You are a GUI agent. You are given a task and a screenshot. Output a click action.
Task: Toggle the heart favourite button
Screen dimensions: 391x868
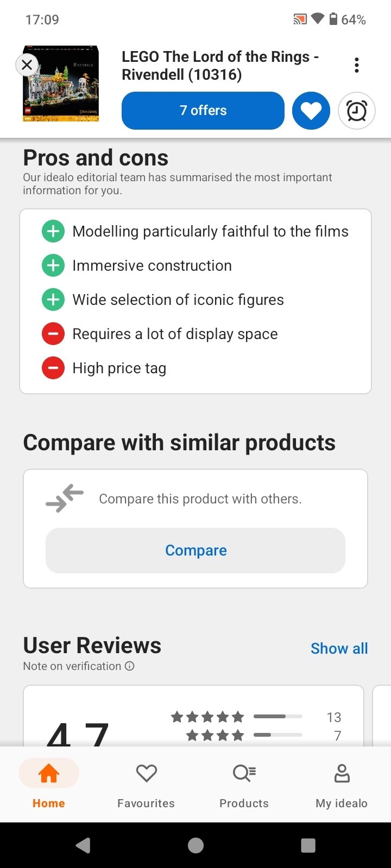(x=311, y=111)
